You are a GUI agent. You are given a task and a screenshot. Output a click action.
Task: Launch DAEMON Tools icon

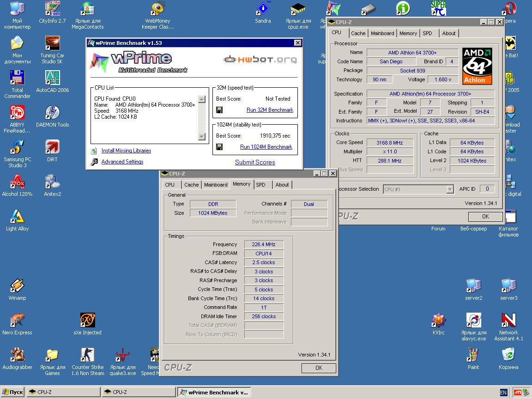(52, 113)
